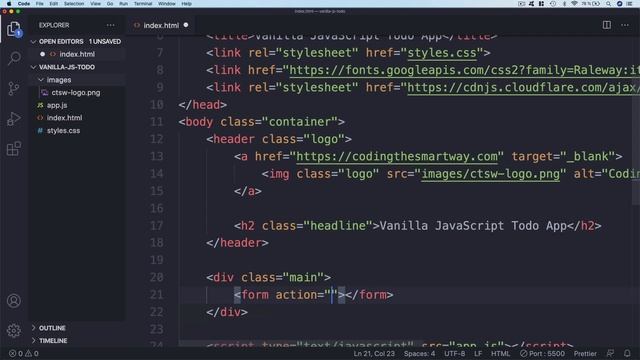Open macOS Spotlight search icon

point(608,4)
